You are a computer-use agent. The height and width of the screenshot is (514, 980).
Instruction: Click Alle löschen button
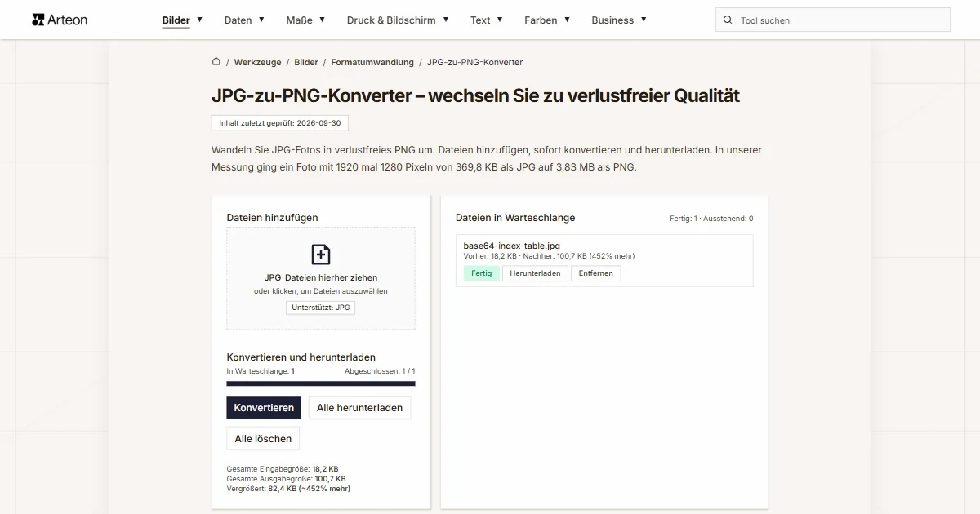[263, 438]
